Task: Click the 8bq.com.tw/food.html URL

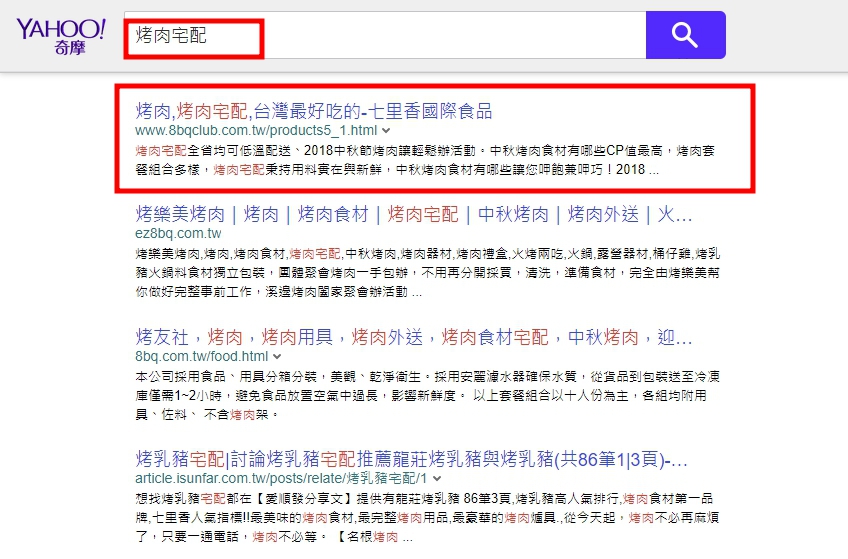Action: (202, 356)
